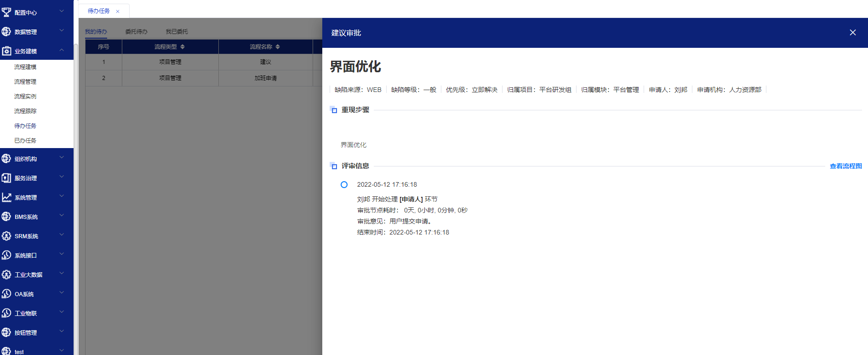Image resolution: width=868 pixels, height=355 pixels.
Task: Sort by 流程类型 column header arrows
Action: click(x=183, y=47)
